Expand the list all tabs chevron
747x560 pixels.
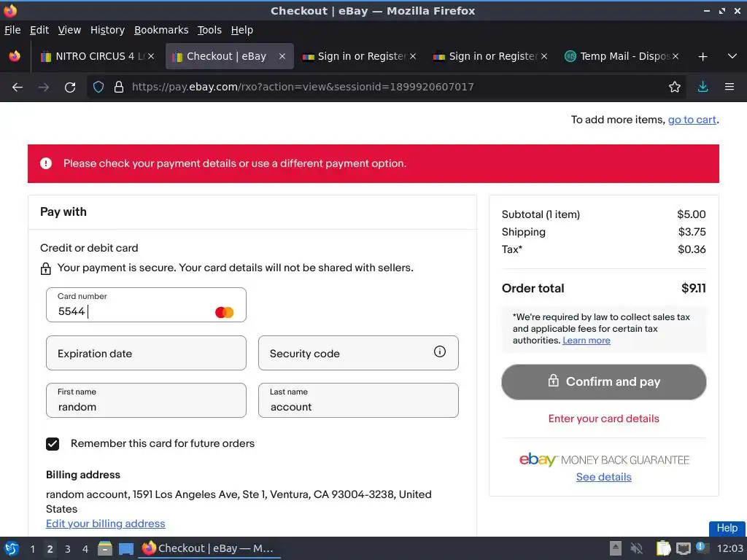pyautogui.click(x=732, y=56)
